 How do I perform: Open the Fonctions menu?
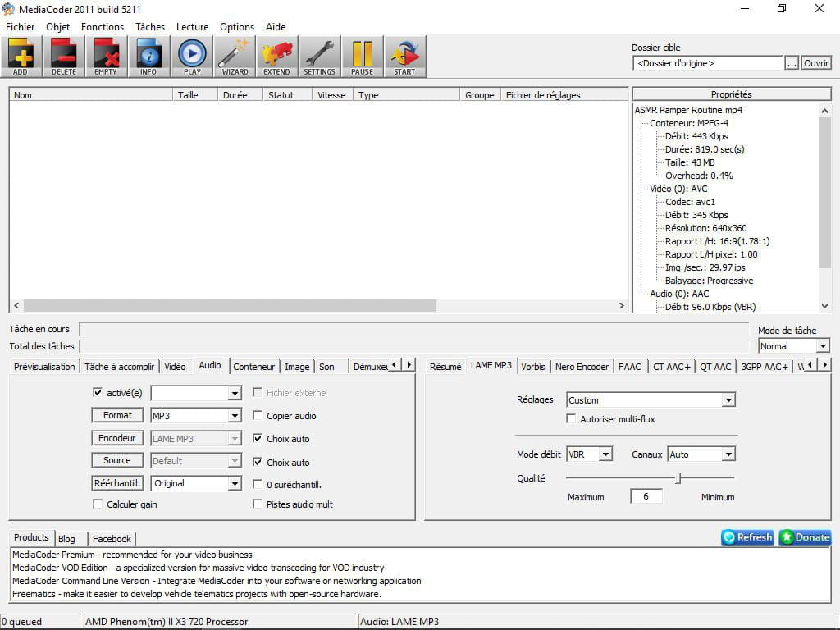(103, 27)
